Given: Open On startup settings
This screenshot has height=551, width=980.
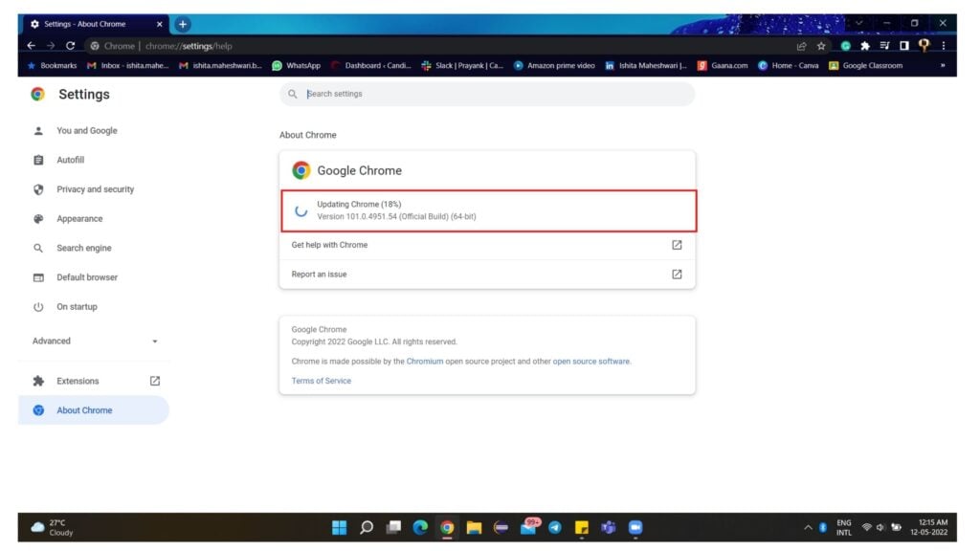Looking at the screenshot, I should (x=77, y=307).
